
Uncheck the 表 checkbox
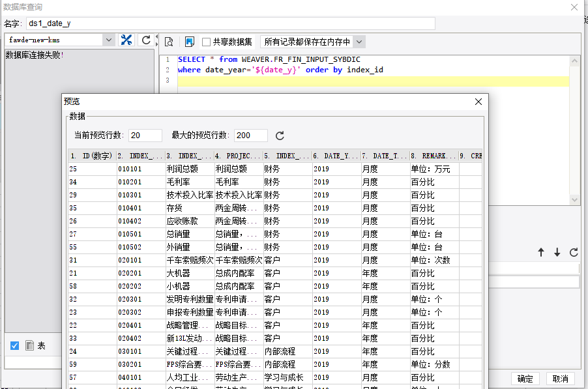pos(14,345)
